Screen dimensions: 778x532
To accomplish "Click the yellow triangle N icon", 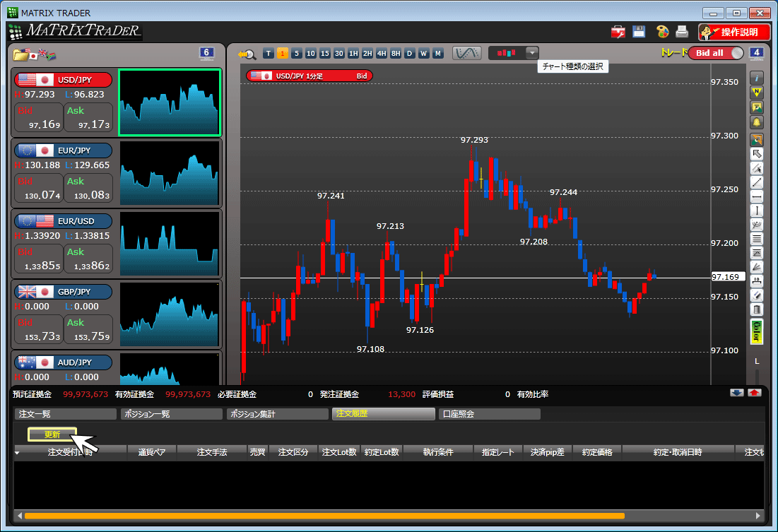I will [x=757, y=93].
